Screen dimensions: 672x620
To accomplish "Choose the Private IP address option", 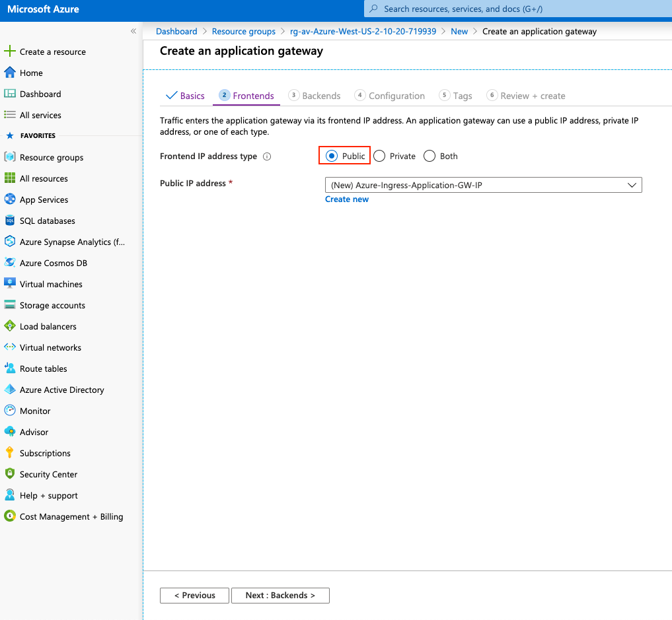I will (x=379, y=156).
